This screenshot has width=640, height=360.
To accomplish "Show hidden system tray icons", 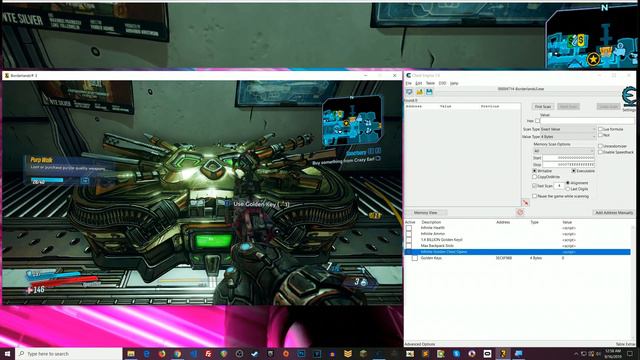I will (x=576, y=354).
